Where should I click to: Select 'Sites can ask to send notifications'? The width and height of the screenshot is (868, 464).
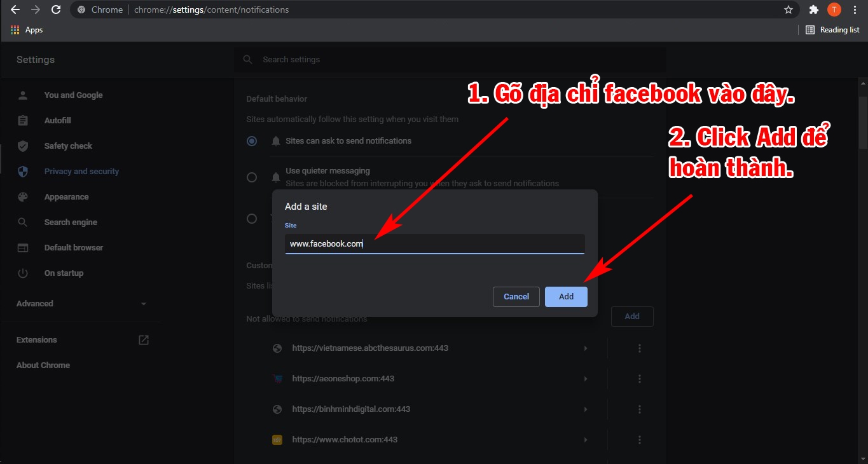click(252, 140)
